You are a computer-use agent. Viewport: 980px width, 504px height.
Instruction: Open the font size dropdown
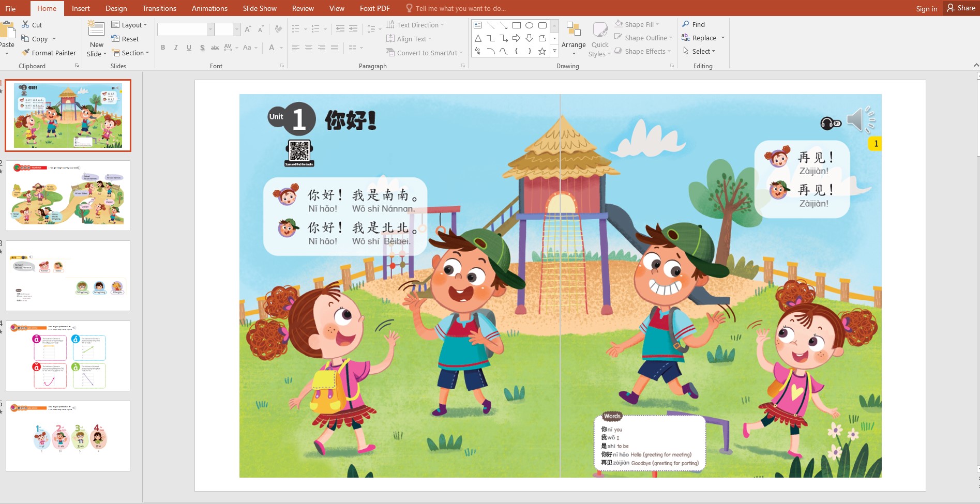[x=237, y=29]
